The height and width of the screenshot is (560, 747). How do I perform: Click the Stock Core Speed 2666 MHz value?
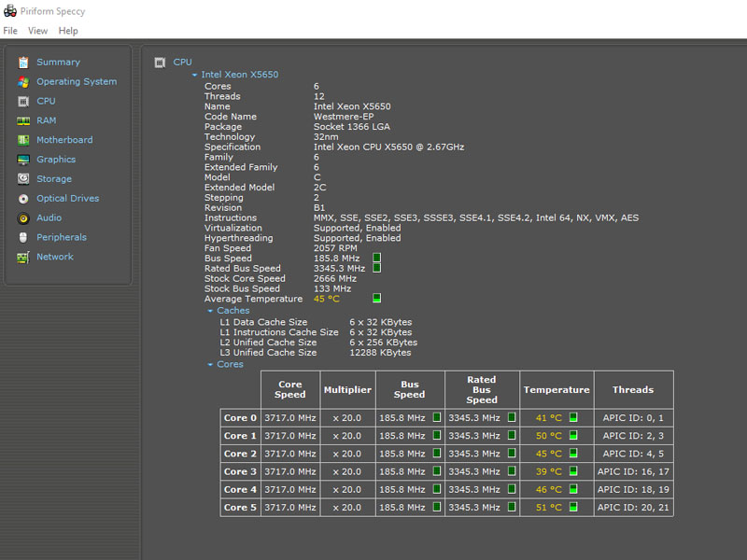[x=335, y=278]
